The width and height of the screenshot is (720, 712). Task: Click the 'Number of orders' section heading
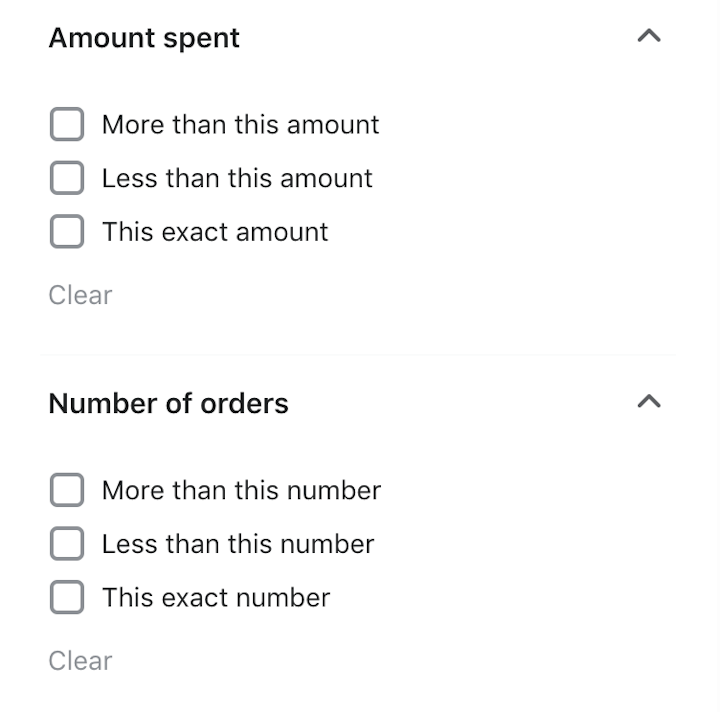tap(169, 404)
